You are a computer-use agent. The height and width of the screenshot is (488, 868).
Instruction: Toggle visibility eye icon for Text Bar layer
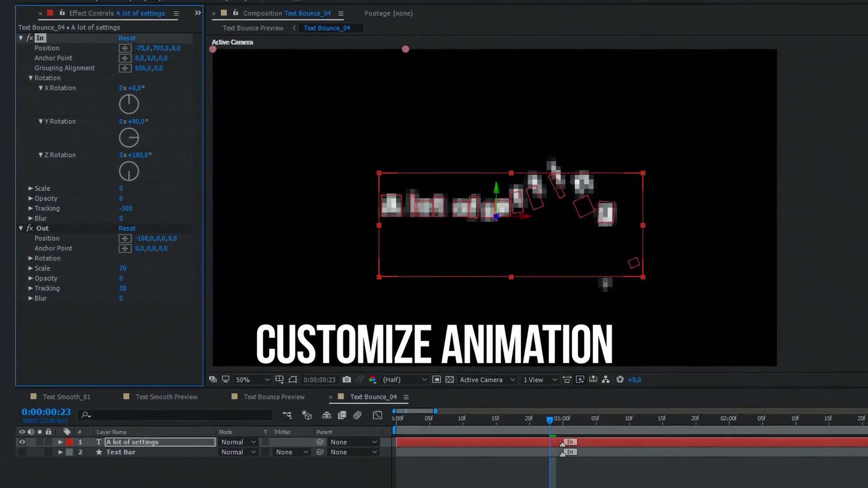tap(23, 452)
